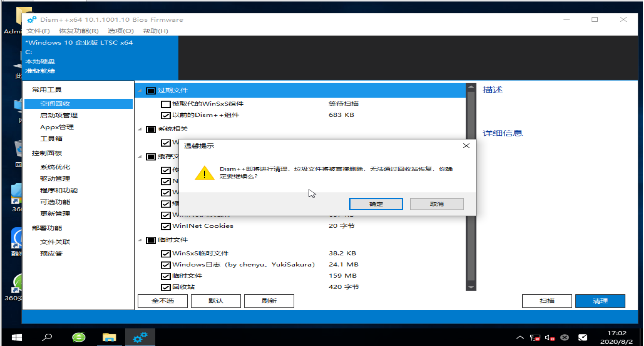
Task: Open the 恢复功能(R) menu
Action: pyautogui.click(x=79, y=31)
